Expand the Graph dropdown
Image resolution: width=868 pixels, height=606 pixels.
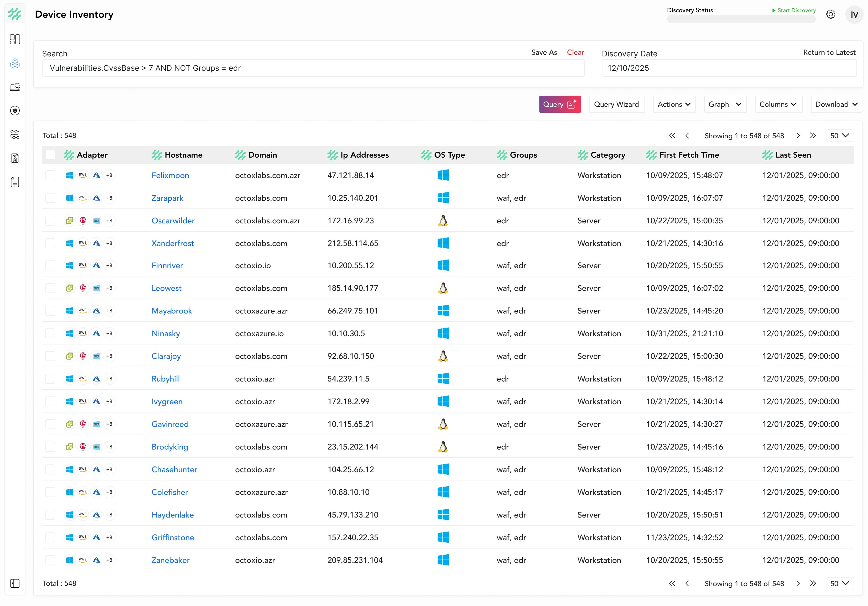pyautogui.click(x=725, y=104)
